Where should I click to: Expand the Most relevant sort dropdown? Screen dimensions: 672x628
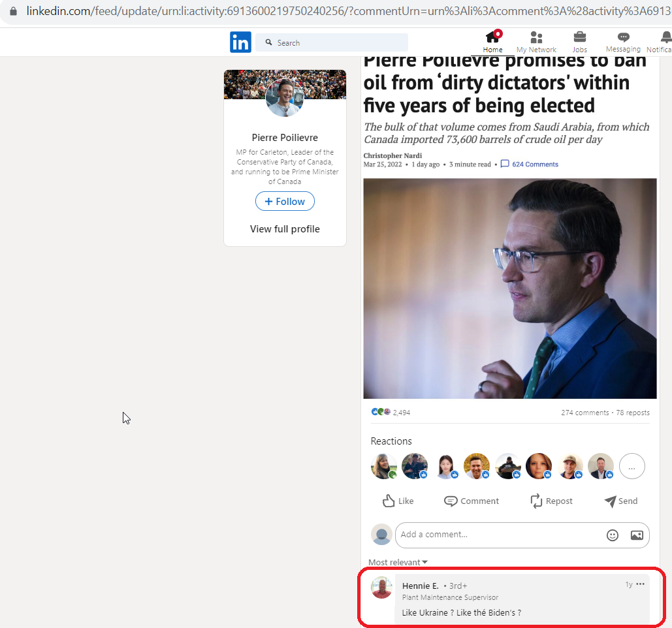(x=398, y=562)
